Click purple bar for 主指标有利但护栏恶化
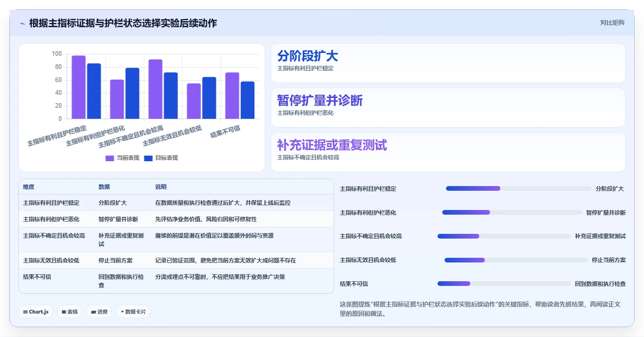The image size is (644, 337). coord(117,99)
